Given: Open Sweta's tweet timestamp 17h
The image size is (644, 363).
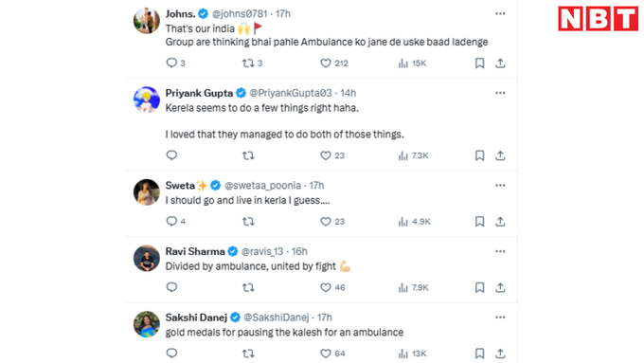Looking at the screenshot, I should (x=316, y=186).
